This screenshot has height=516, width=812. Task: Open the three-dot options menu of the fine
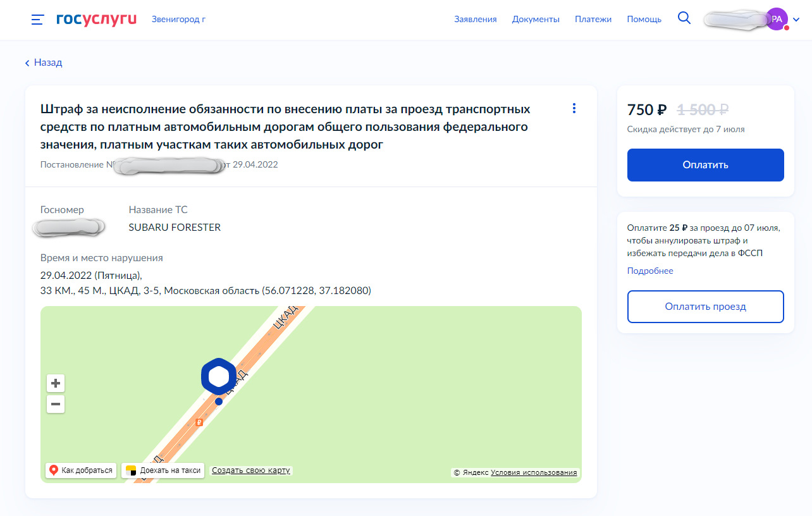[x=574, y=108]
